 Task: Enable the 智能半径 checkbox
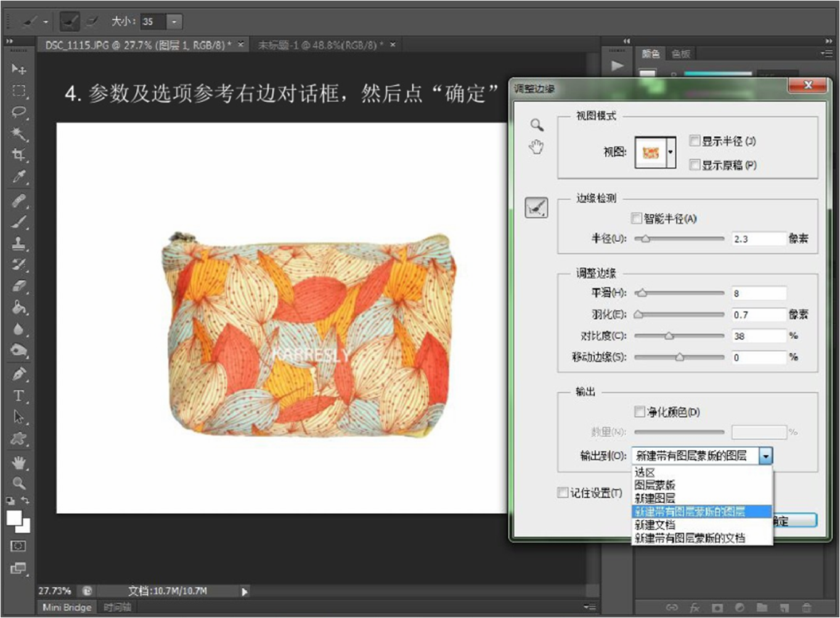coord(637,218)
